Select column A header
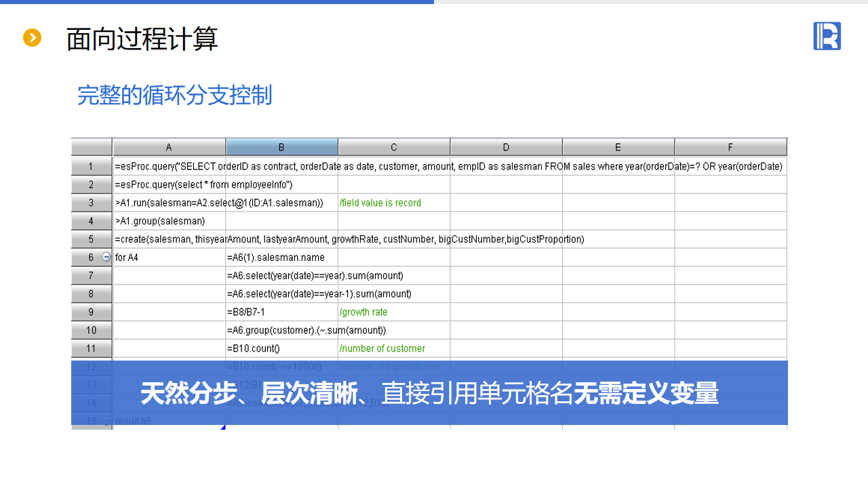Image resolution: width=868 pixels, height=488 pixels. point(169,147)
